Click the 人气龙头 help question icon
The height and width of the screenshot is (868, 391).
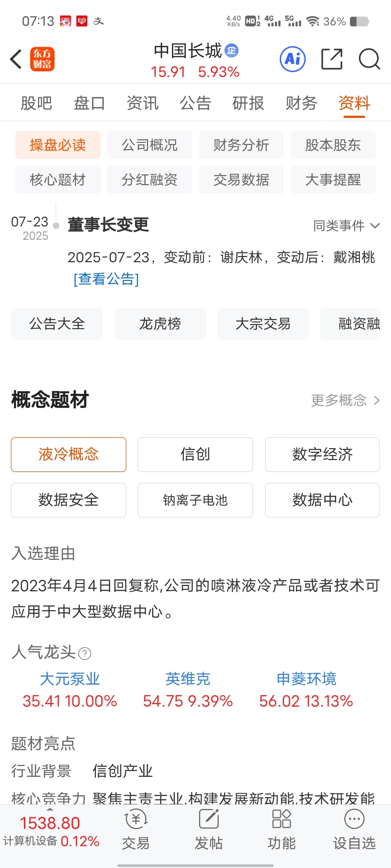[x=85, y=654]
